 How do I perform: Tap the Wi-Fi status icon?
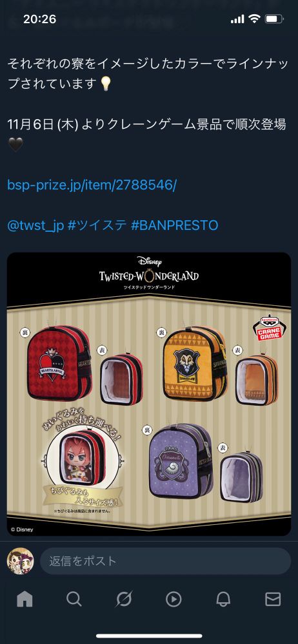click(x=255, y=19)
